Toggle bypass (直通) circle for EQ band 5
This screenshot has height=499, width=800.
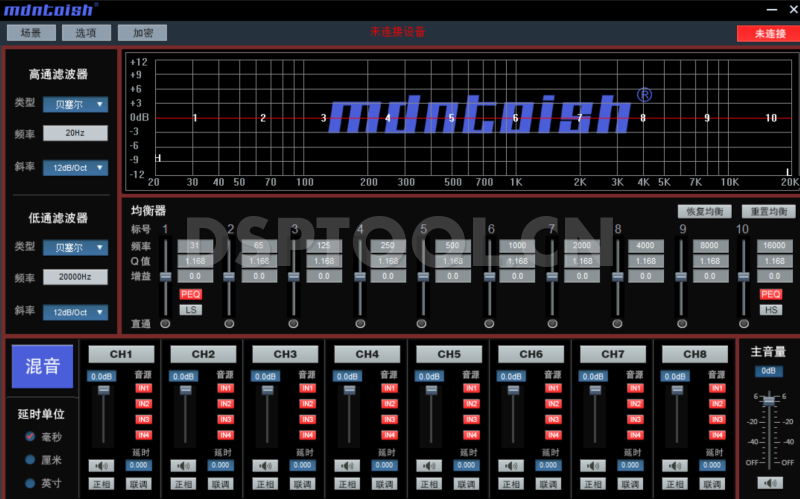421,323
